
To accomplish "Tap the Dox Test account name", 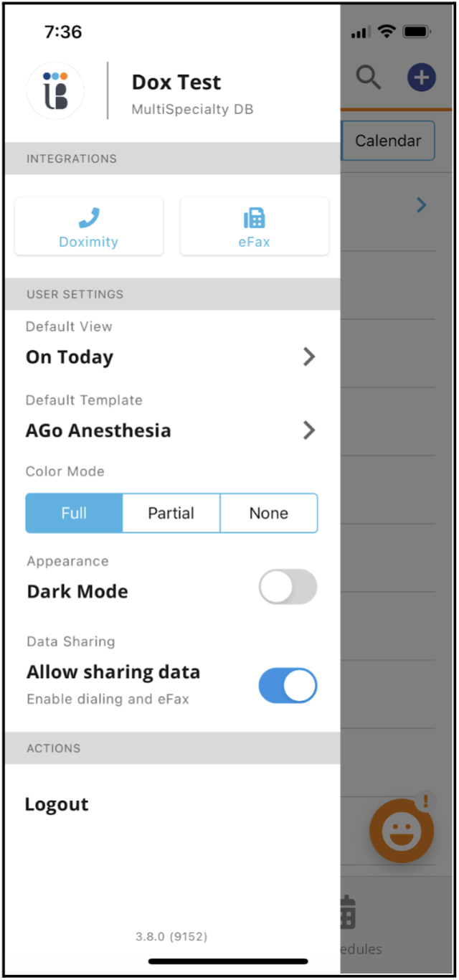I will [176, 83].
